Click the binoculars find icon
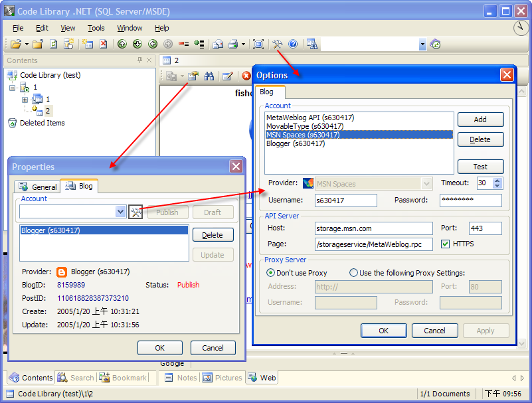Image resolution: width=532 pixels, height=403 pixels. pos(209,76)
